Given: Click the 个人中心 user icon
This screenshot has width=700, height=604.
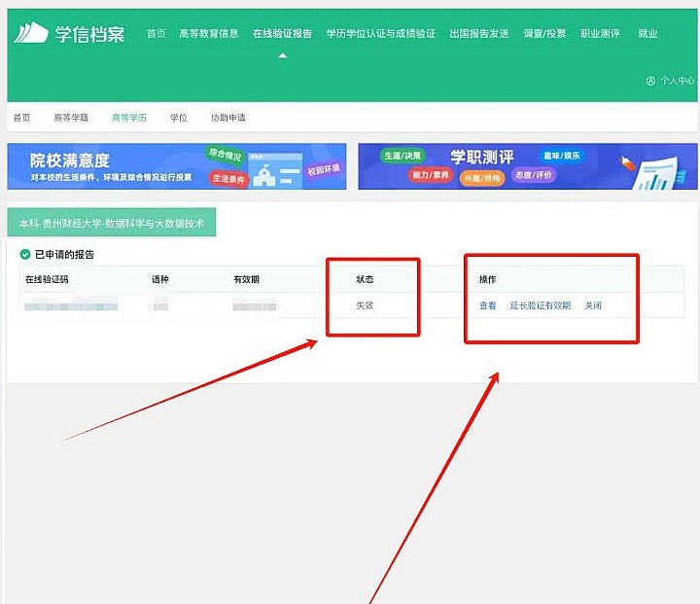Looking at the screenshot, I should coord(650,81).
